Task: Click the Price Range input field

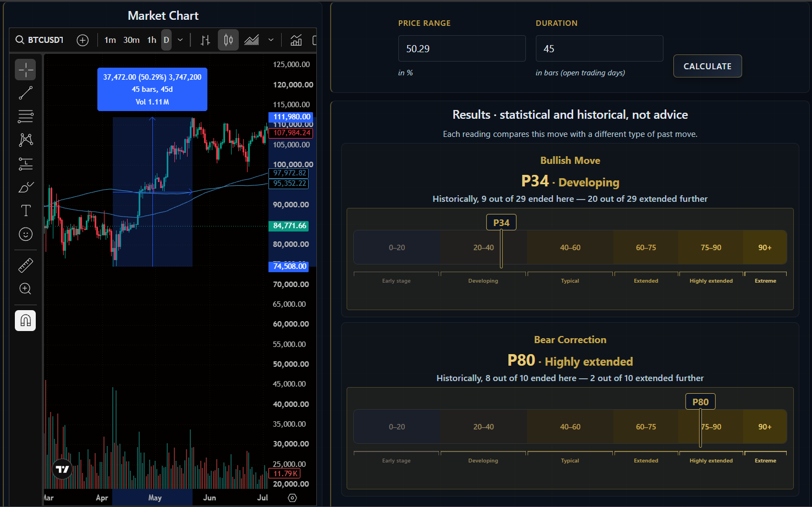Action: click(x=462, y=48)
